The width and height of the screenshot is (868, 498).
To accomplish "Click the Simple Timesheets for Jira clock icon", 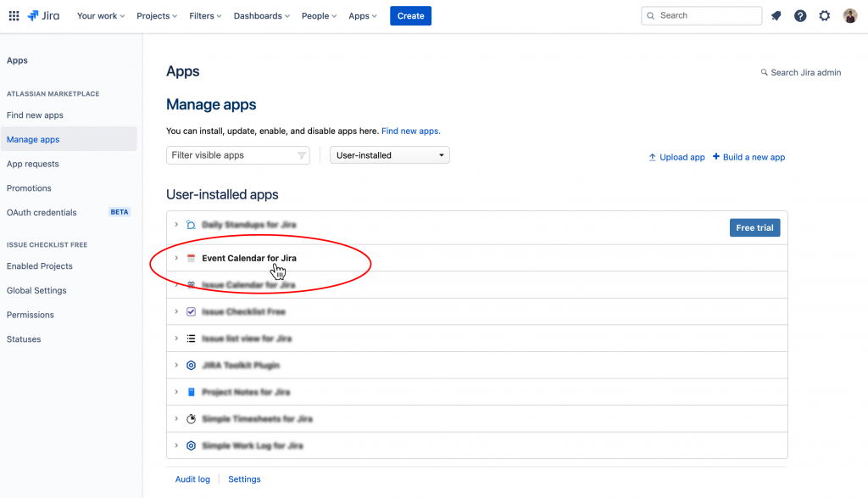I will (x=191, y=419).
